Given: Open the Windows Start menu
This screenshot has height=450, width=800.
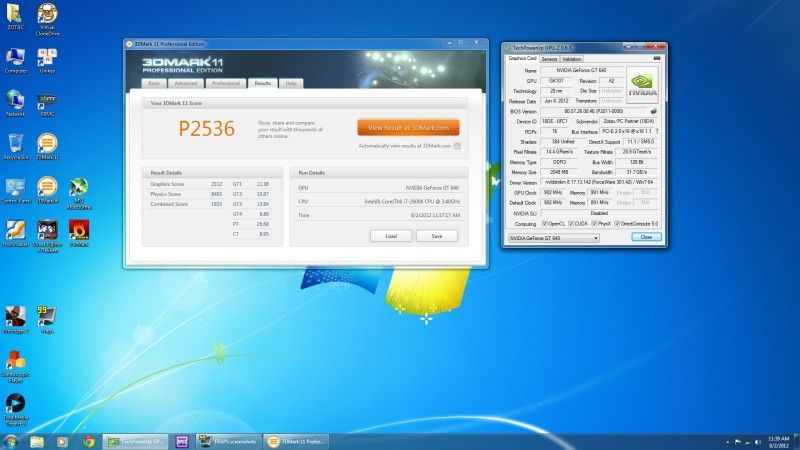Looking at the screenshot, I should click(x=11, y=441).
